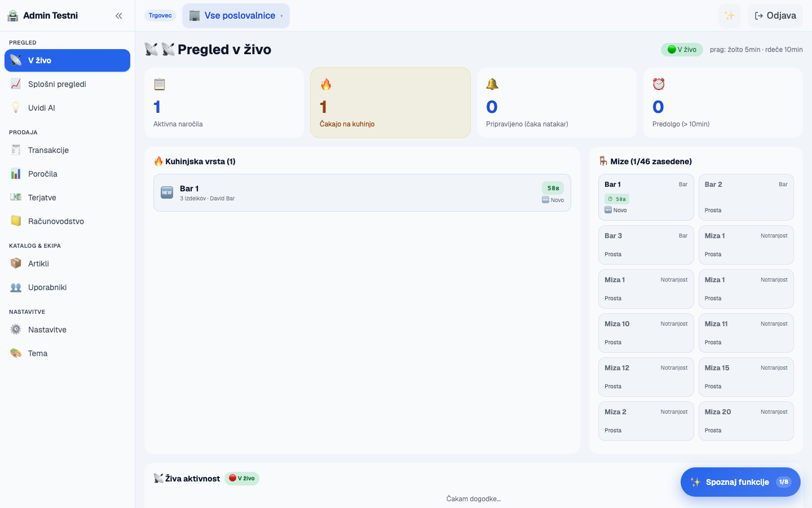Click 'prag: žolto 5min · rdeče 10min' text

(x=756, y=50)
